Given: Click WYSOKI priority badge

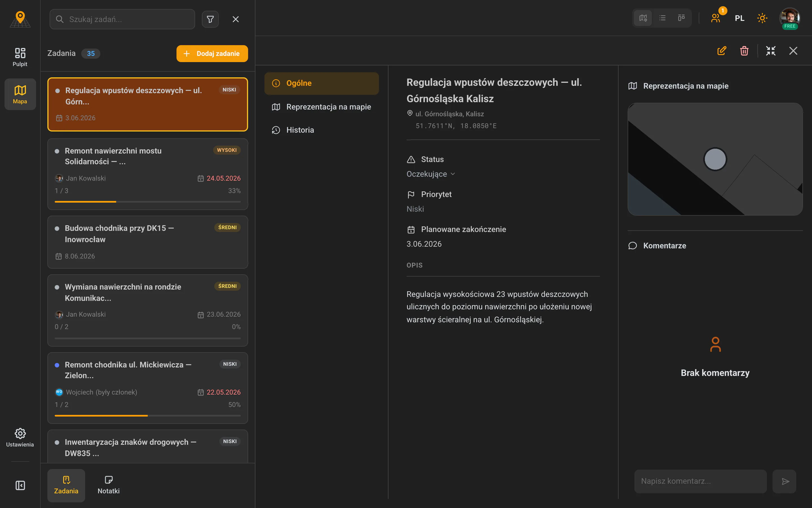Looking at the screenshot, I should (227, 150).
